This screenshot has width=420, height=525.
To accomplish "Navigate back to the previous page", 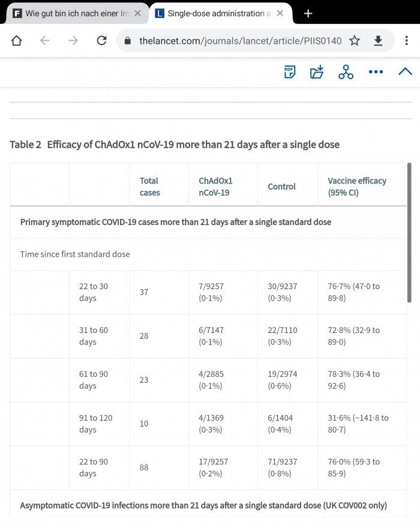I will point(44,41).
